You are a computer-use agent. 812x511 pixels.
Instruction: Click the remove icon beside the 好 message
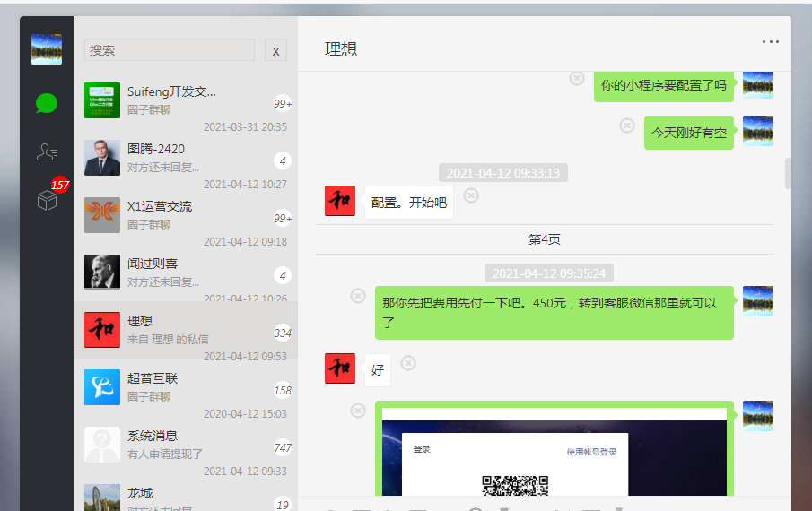[408, 363]
